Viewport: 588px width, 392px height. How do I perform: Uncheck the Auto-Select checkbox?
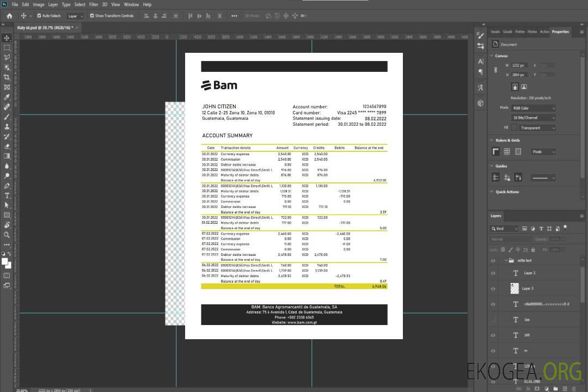39,16
